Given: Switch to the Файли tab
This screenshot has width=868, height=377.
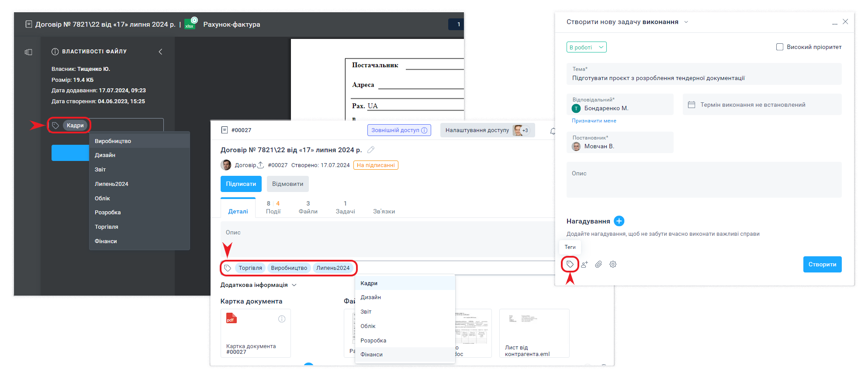Looking at the screenshot, I should (x=308, y=207).
